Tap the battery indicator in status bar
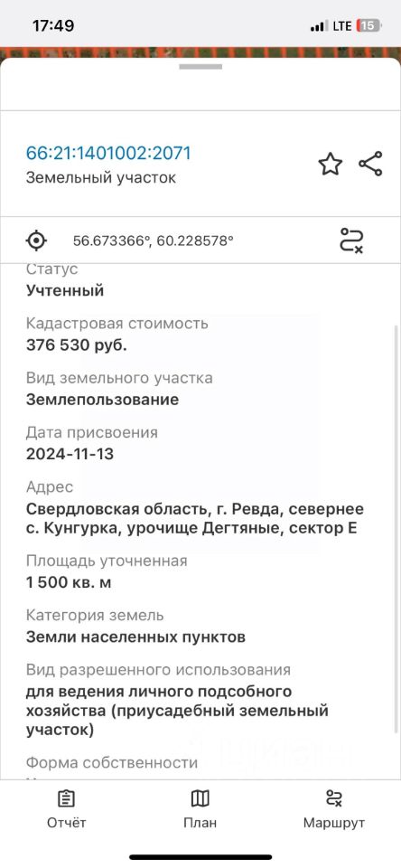 [368, 25]
